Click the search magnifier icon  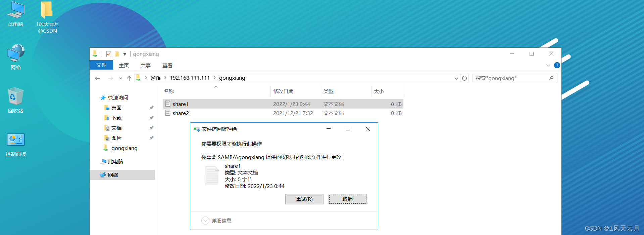click(x=551, y=78)
